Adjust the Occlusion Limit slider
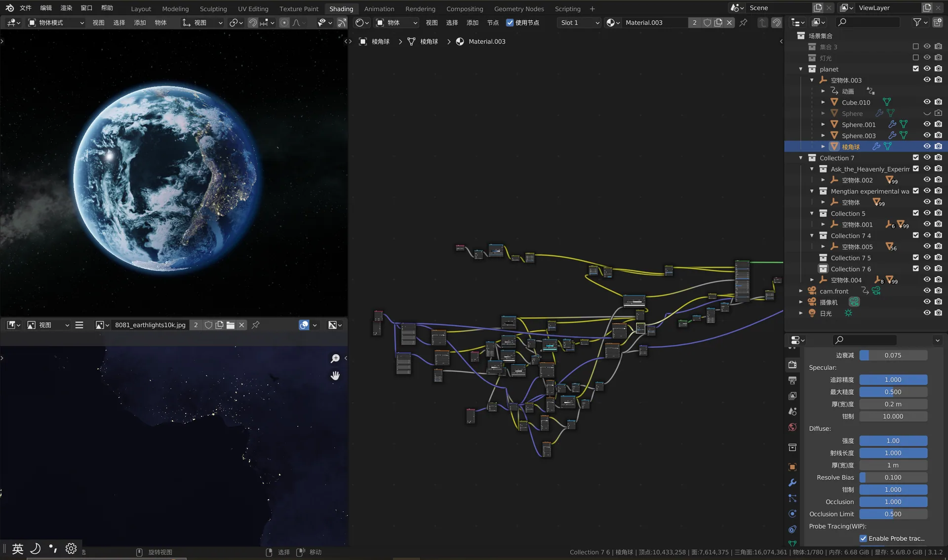This screenshot has height=560, width=948. tap(893, 514)
